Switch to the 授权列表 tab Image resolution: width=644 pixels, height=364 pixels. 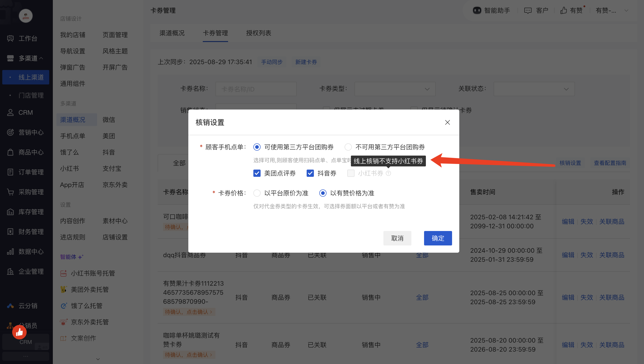(x=259, y=33)
